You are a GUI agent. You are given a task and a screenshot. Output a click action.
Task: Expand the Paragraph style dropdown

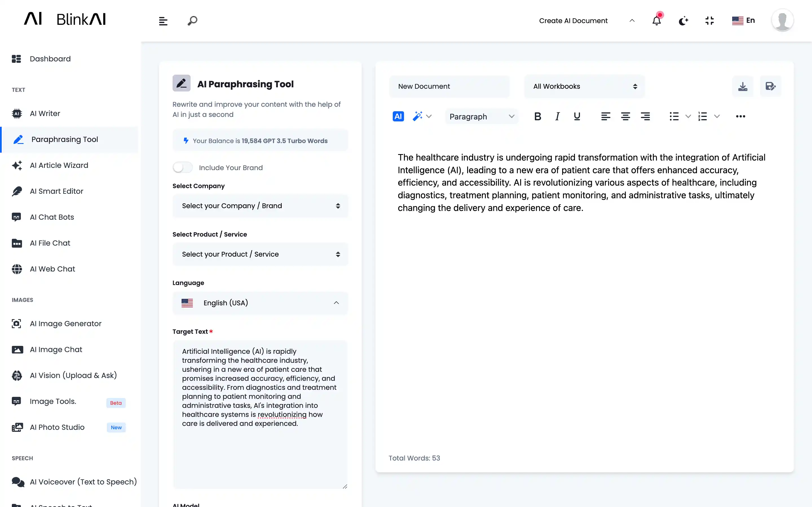pos(482,117)
